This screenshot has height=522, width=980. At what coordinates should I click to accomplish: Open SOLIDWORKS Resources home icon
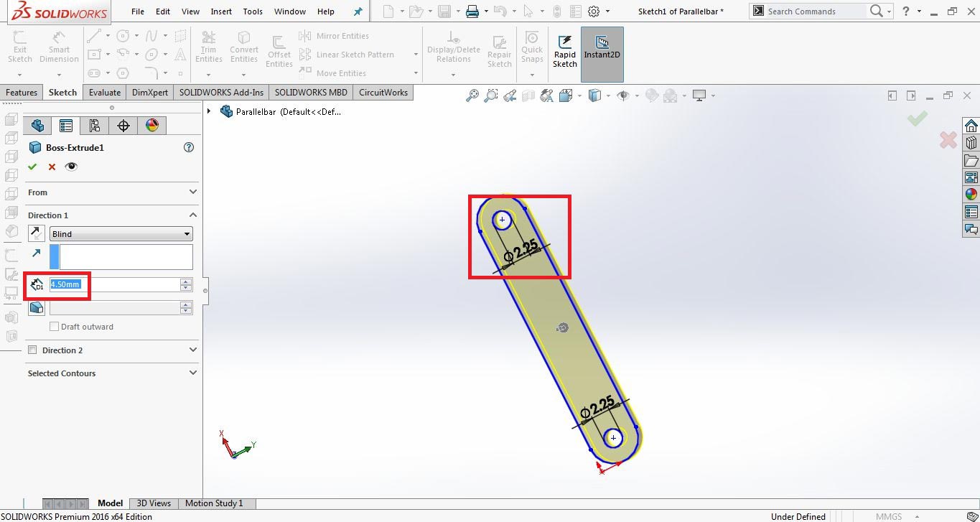971,126
